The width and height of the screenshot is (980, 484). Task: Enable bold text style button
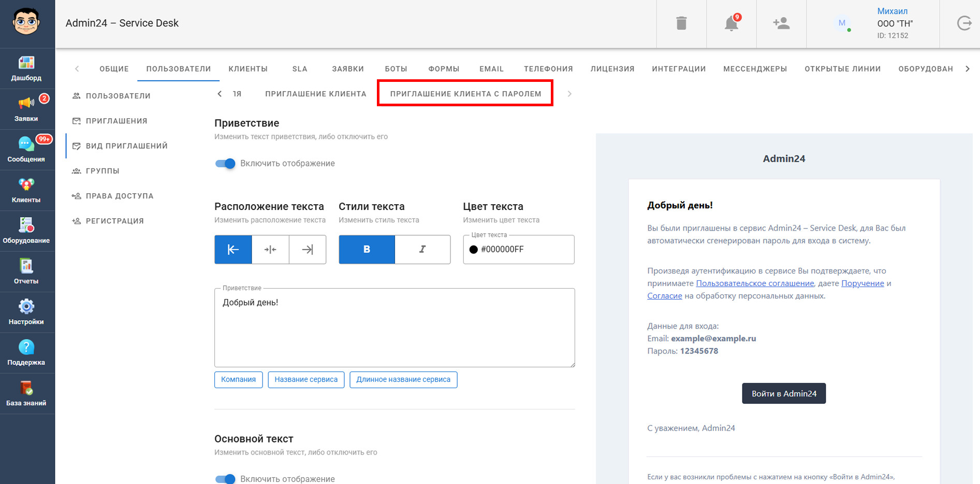(367, 249)
